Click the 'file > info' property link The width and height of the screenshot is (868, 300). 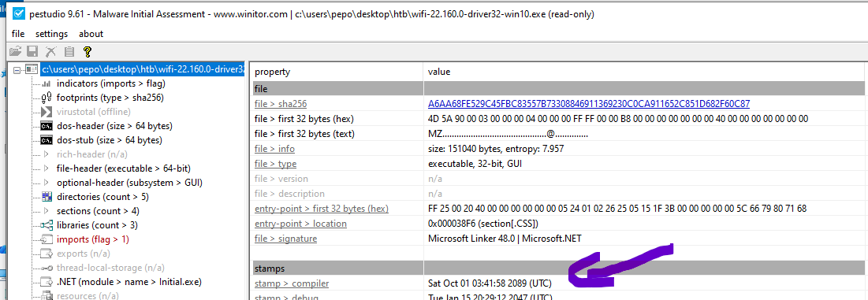coord(274,149)
